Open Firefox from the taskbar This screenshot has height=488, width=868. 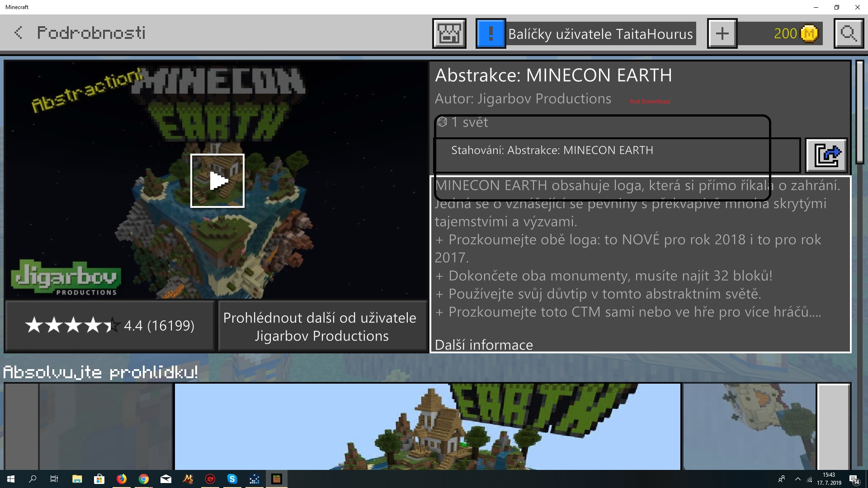[x=122, y=479]
